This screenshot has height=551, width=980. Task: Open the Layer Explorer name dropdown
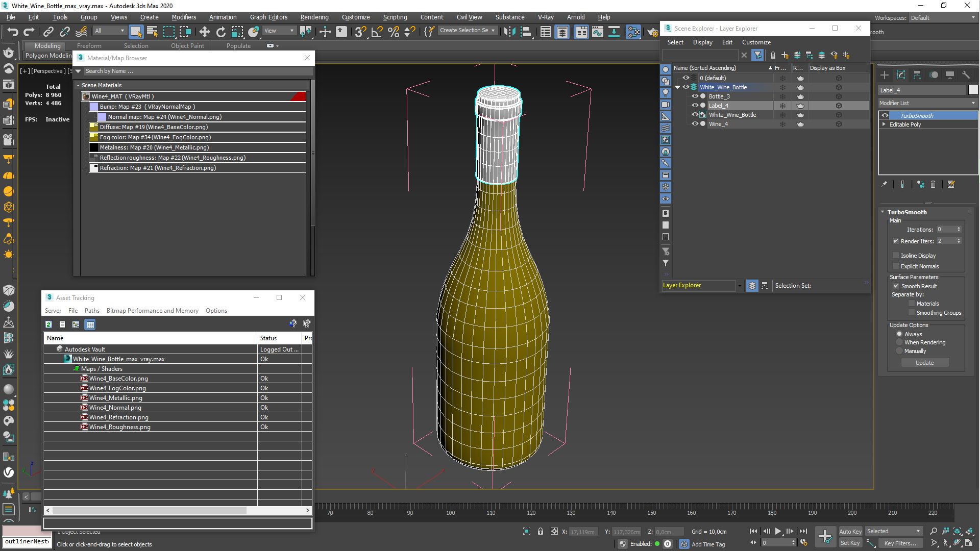click(740, 286)
